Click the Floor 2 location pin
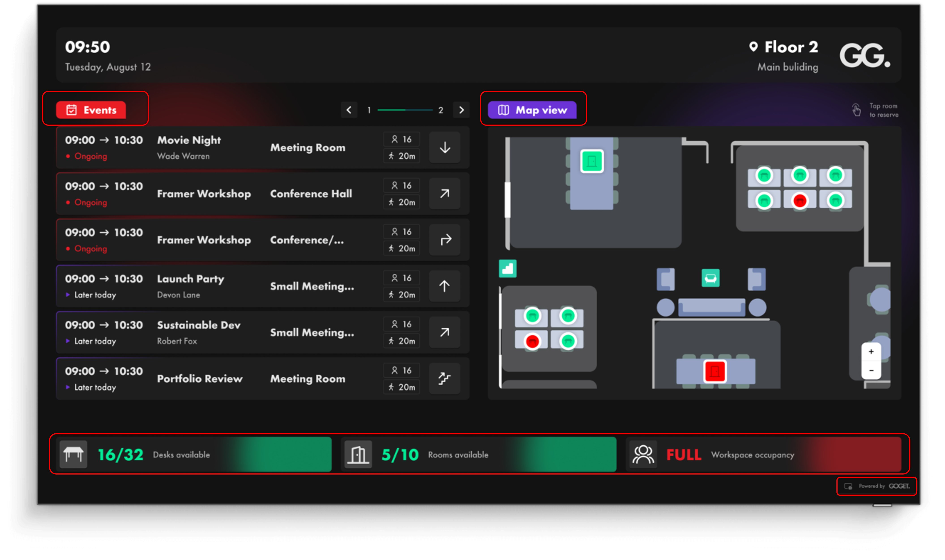 [754, 47]
